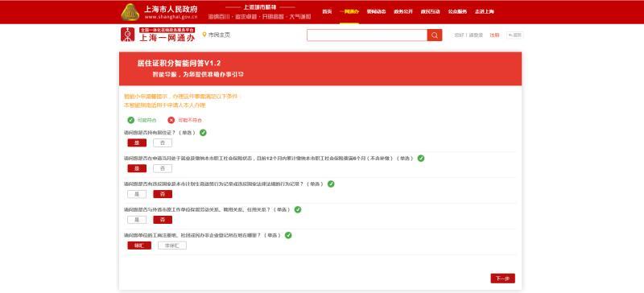Click the 下一步 next-step button
The height and width of the screenshot is (293, 644).
coord(502,279)
